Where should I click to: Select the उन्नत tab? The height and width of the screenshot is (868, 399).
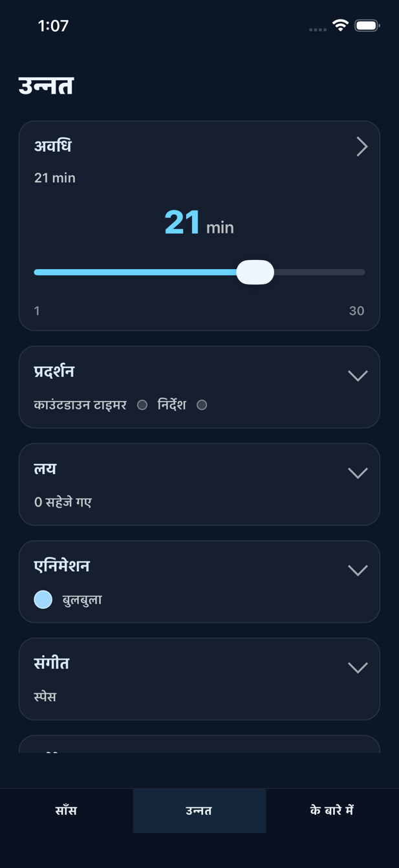coord(199,810)
